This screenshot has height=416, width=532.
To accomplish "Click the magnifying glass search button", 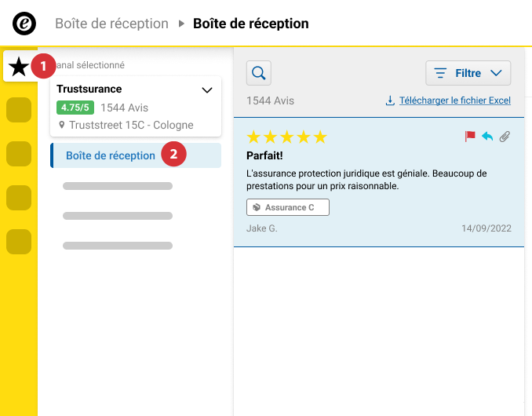I will coord(258,73).
